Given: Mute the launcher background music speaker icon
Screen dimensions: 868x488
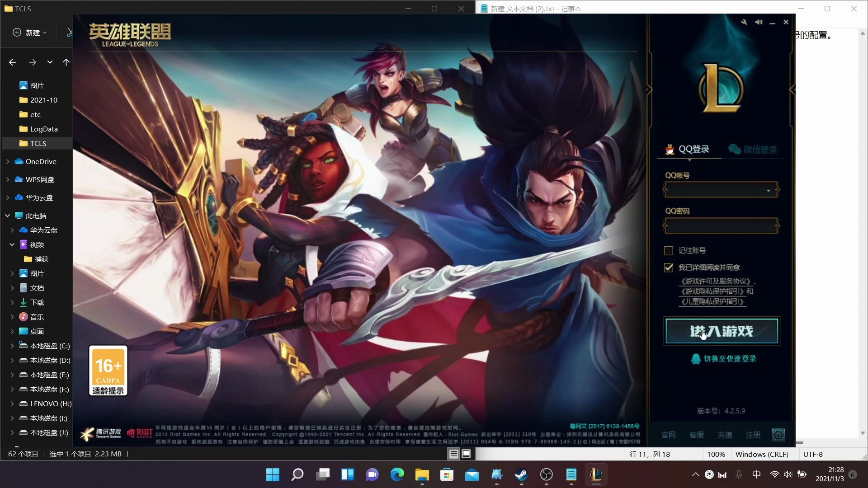Looking at the screenshot, I should 759,22.
